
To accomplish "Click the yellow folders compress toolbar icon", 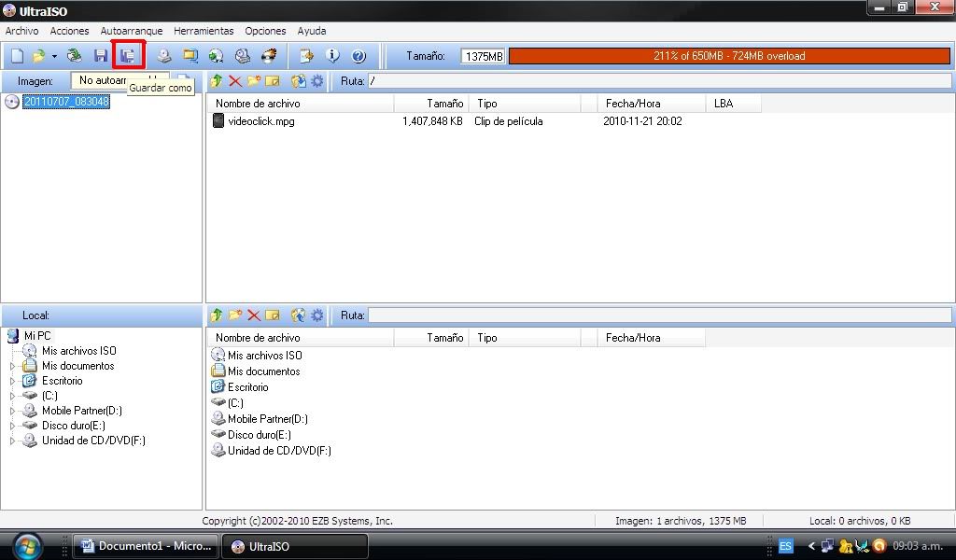I will click(190, 56).
